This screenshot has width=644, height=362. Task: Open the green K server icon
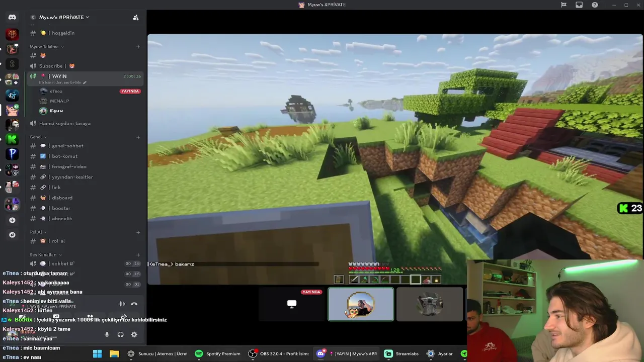[x=12, y=139]
